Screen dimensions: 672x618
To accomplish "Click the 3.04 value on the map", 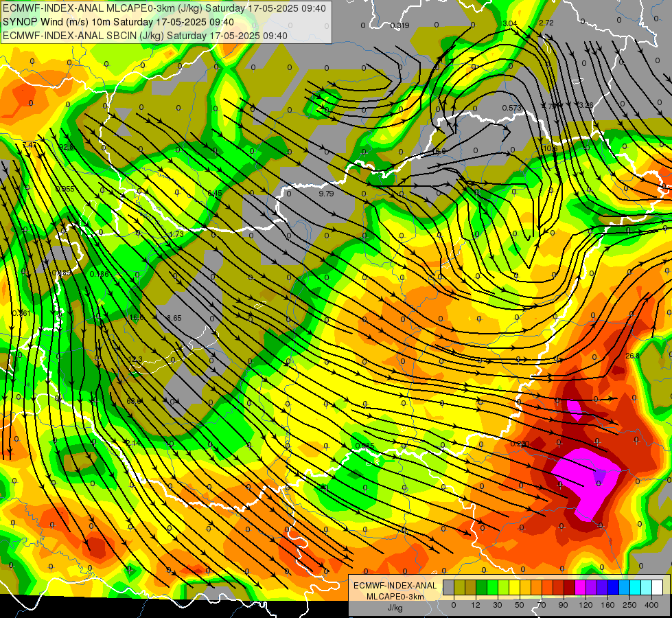I will [509, 23].
